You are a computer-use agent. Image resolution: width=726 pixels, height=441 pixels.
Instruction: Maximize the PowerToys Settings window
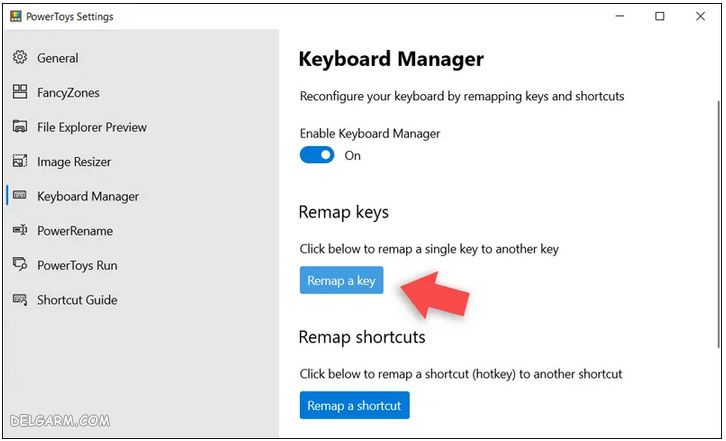tap(659, 16)
